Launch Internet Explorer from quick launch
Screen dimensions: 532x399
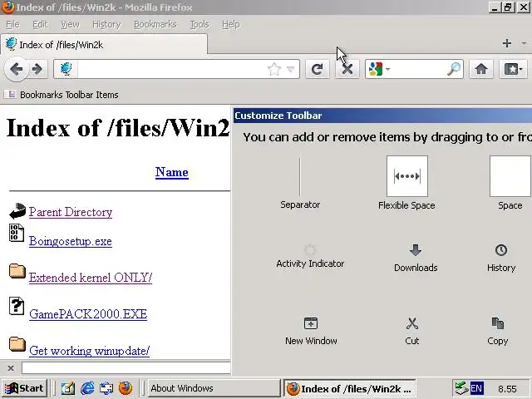click(x=87, y=388)
